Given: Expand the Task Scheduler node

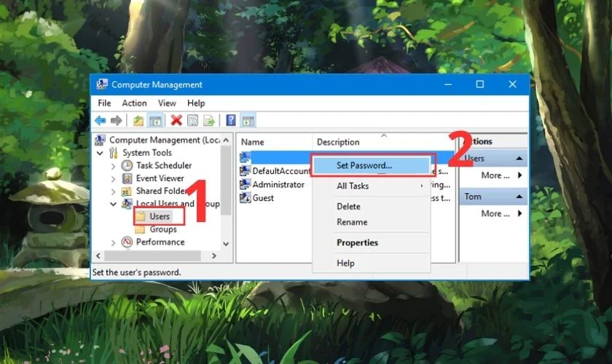Looking at the screenshot, I should pyautogui.click(x=113, y=166).
